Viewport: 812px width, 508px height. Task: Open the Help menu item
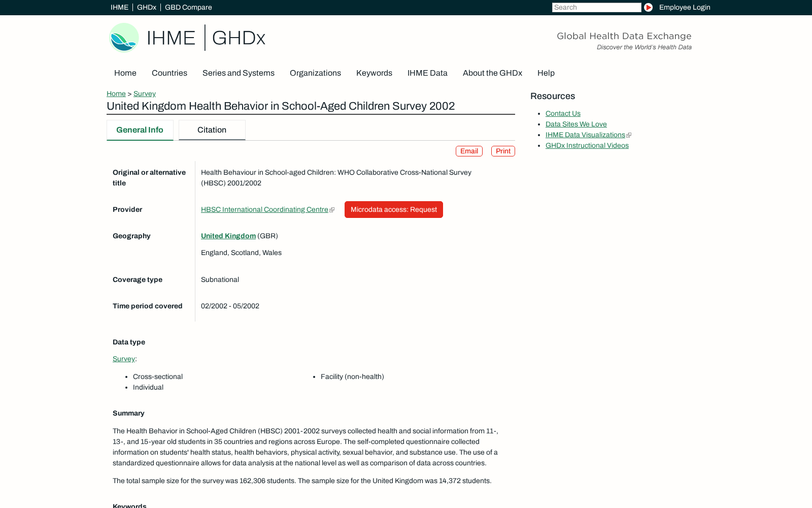point(546,73)
